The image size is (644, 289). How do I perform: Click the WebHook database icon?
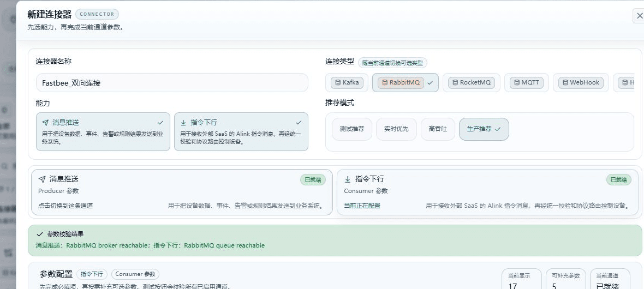(x=565, y=82)
